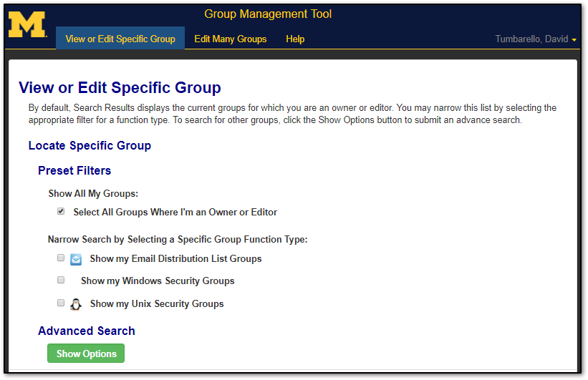Select the "Show my Unix Security Groups" text
Viewport: 588px width, 380px height.
(157, 304)
